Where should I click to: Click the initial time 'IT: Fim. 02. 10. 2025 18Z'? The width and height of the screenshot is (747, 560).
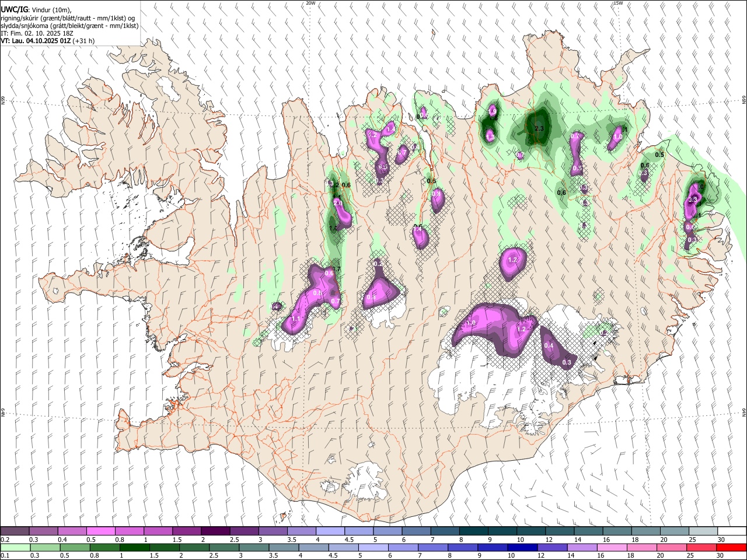[37, 33]
